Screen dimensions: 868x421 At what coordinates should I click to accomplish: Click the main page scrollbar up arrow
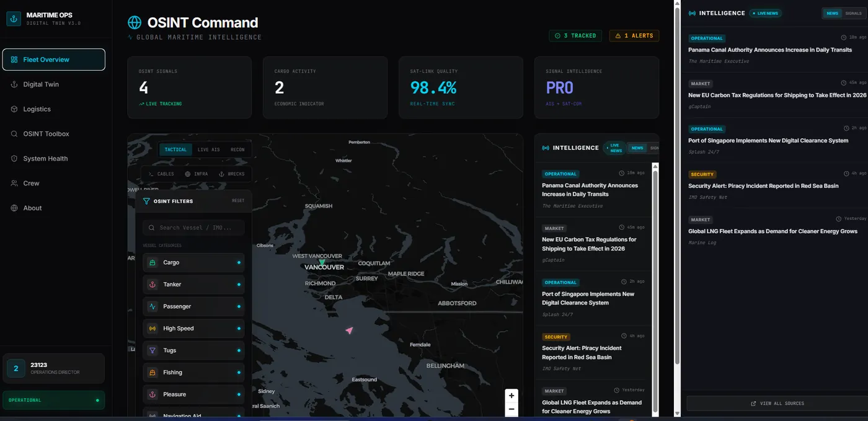pos(676,4)
